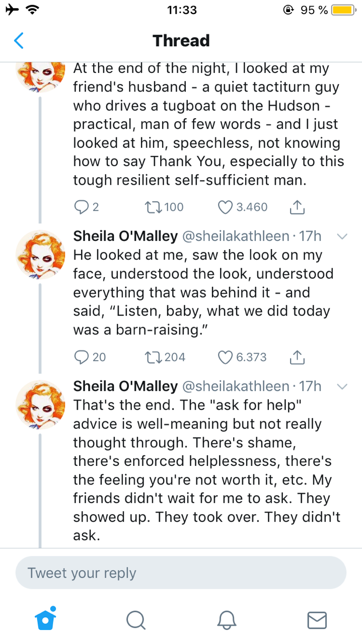Screen dimensions: 362x644
Task: Open options chevron on barn-raising tweet
Action: [x=341, y=236]
